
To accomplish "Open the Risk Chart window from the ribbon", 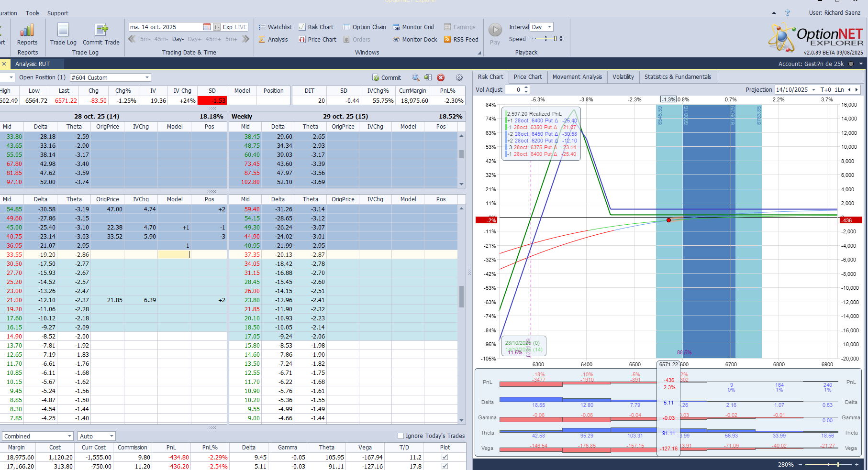I will [x=316, y=27].
